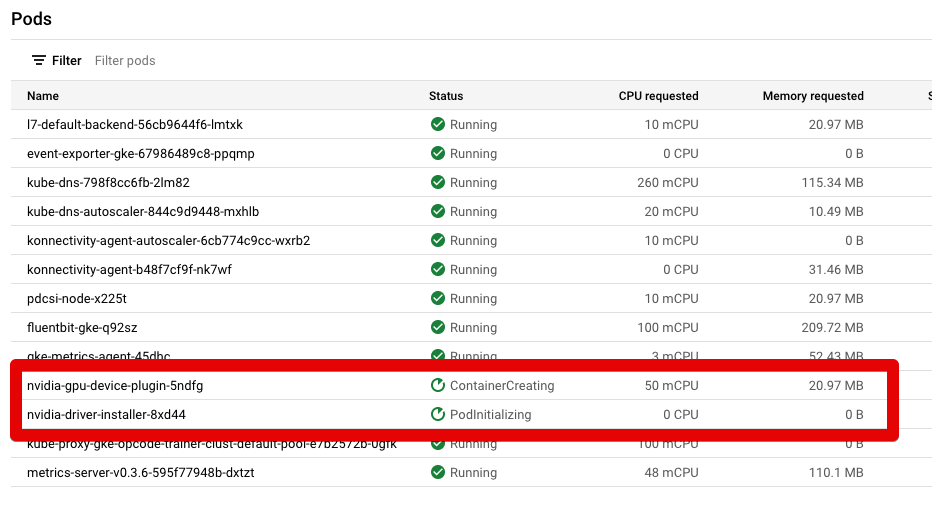932x509 pixels.
Task: Open the kube-dns-autoscaler-844c9d9448-mxhlb pod
Action: [x=143, y=212]
